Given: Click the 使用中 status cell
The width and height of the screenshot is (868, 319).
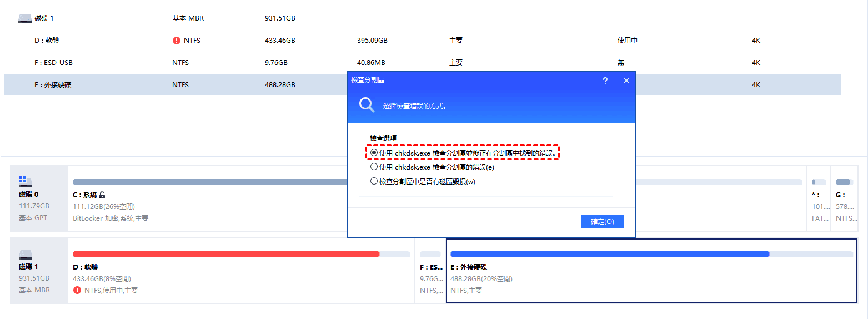Looking at the screenshot, I should 628,41.
